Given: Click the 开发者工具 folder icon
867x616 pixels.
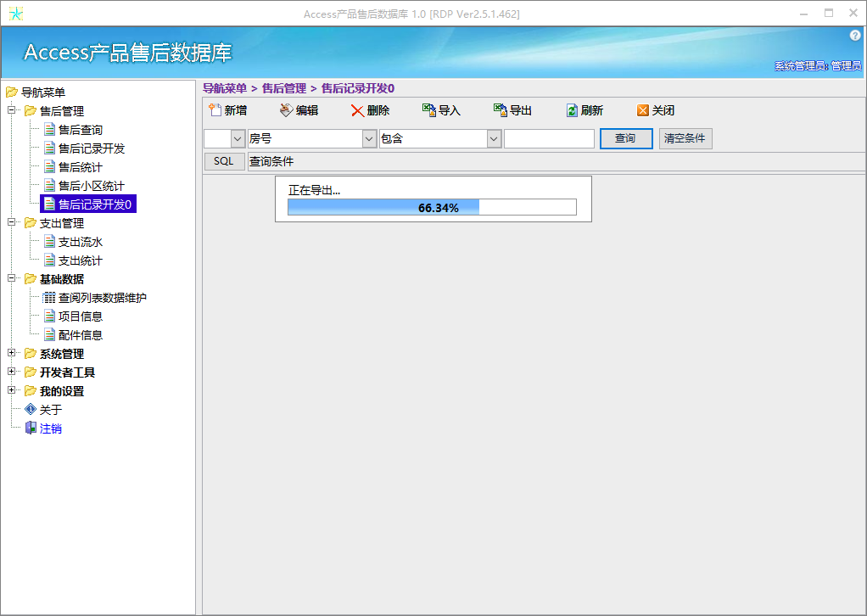Looking at the screenshot, I should [31, 372].
